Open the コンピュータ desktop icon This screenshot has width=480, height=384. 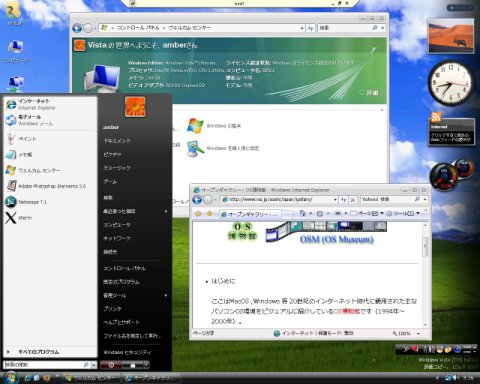coord(15,52)
